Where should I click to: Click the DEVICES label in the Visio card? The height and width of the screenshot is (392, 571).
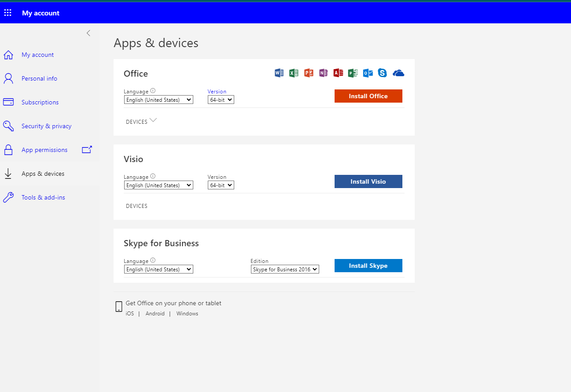[x=137, y=206]
